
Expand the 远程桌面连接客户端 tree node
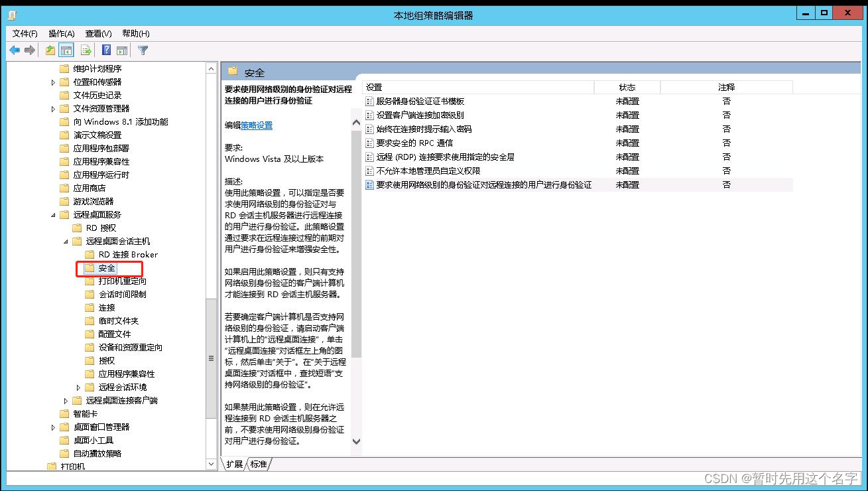pyautogui.click(x=66, y=400)
